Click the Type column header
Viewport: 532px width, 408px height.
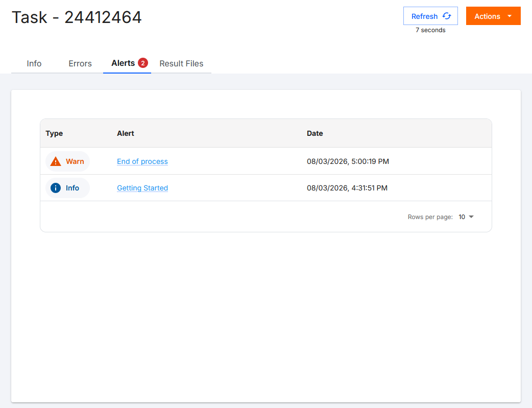(54, 133)
